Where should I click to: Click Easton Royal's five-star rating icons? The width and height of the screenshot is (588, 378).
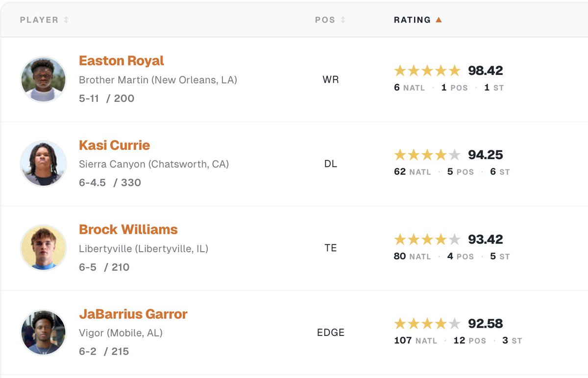(427, 71)
